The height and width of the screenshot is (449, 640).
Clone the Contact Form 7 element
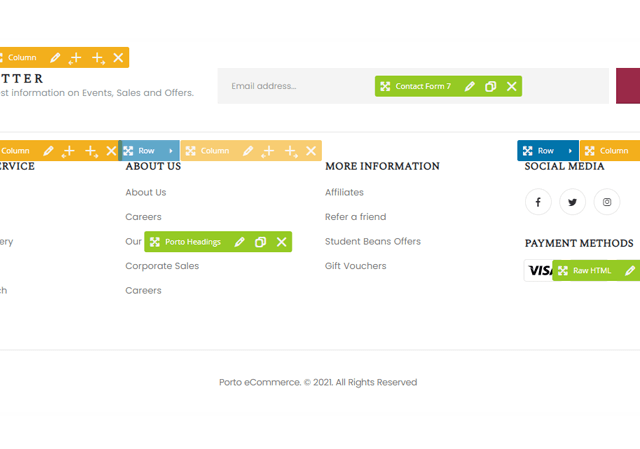point(490,87)
